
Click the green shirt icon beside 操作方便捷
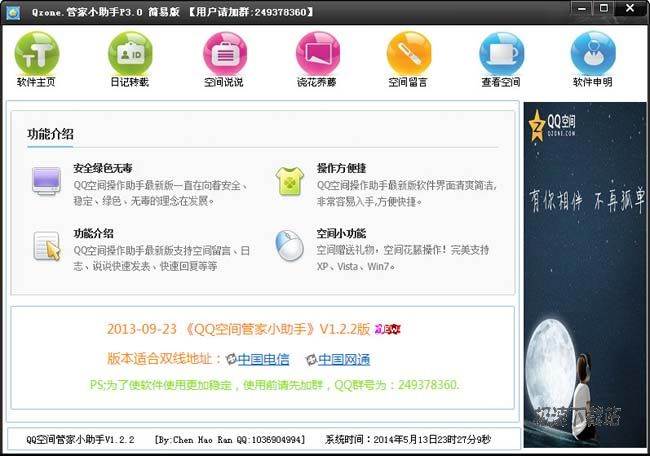point(290,181)
